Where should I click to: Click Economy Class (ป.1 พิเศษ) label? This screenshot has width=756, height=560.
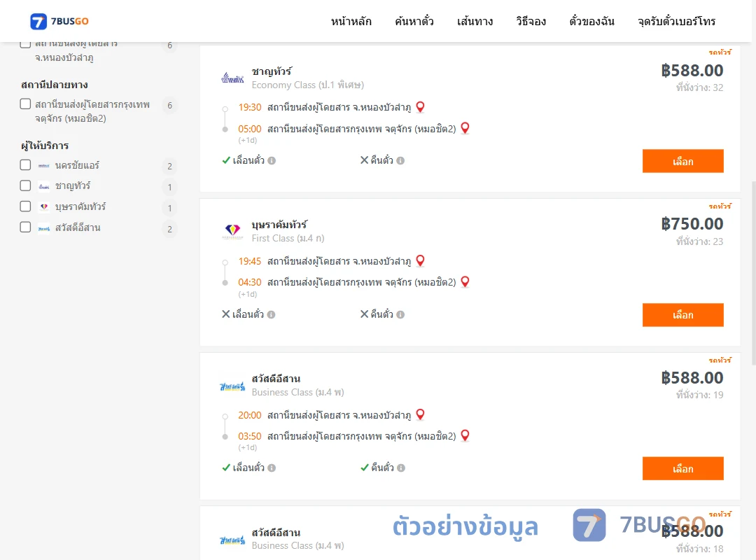pyautogui.click(x=307, y=85)
